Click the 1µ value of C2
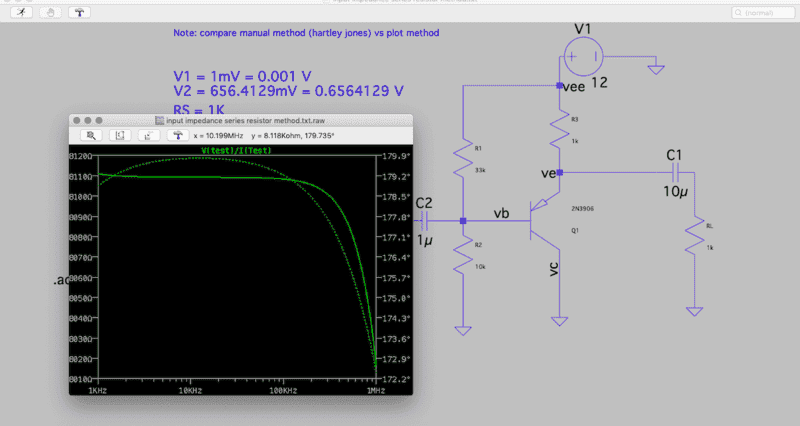The height and width of the screenshot is (426, 800). click(x=424, y=240)
